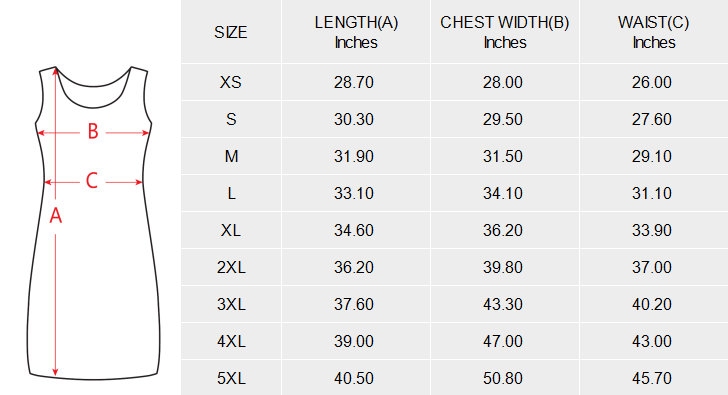Screen dimensions: 728x395
Task: Select the CHEST WIDTH(B) Inches header
Action: click(x=505, y=32)
